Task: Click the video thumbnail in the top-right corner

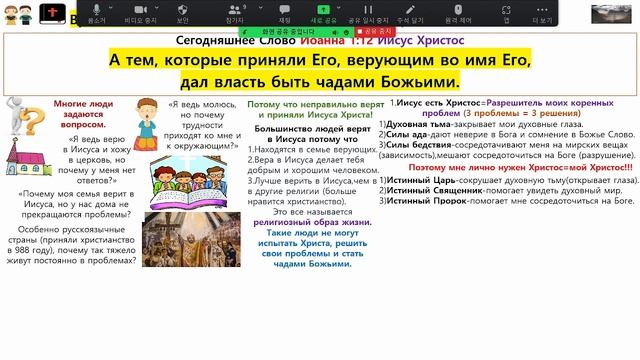Action: tap(611, 14)
